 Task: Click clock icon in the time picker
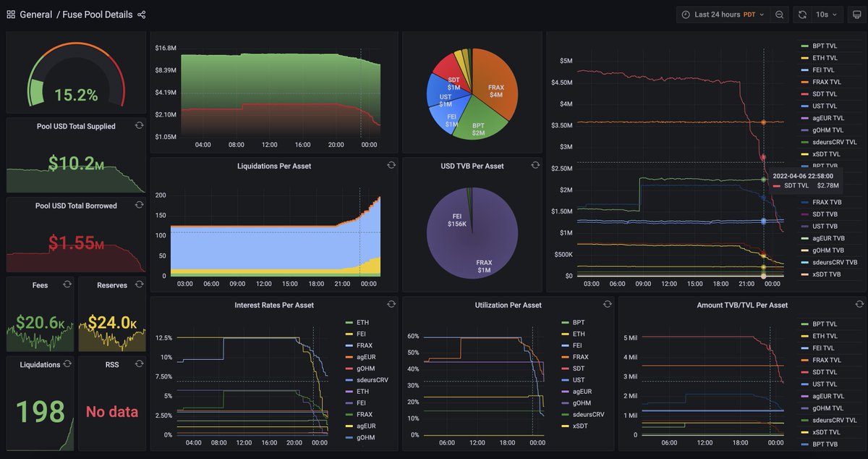tap(684, 14)
